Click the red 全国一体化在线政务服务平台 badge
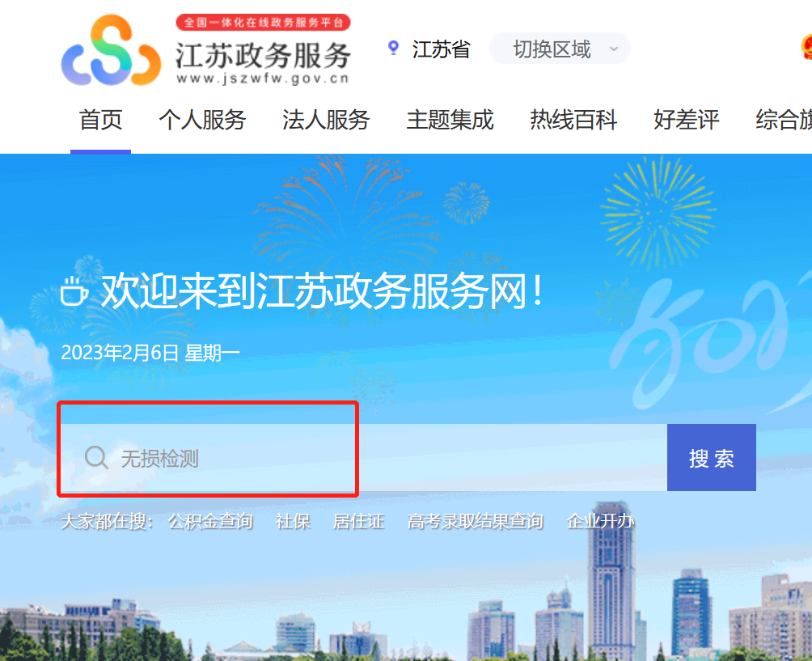The image size is (812, 661). pyautogui.click(x=263, y=23)
